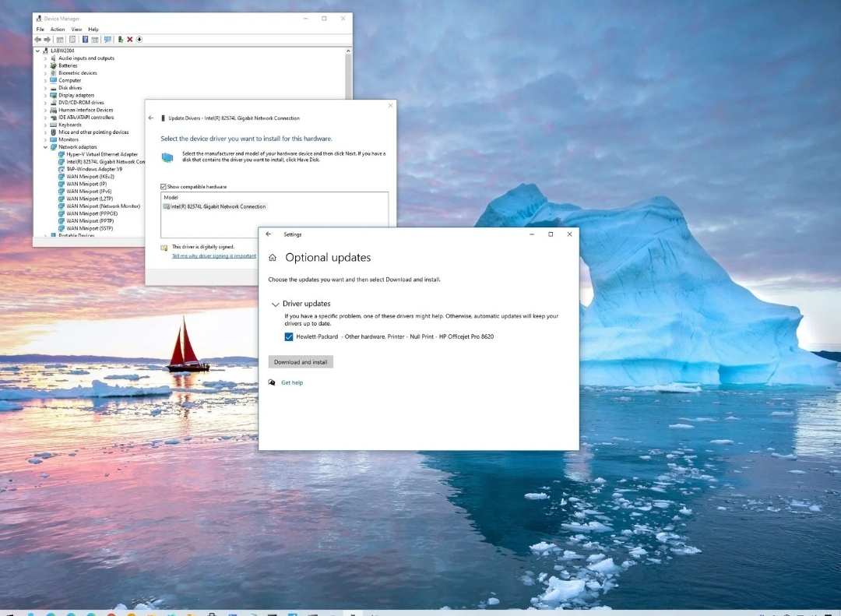The width and height of the screenshot is (841, 616).
Task: Open the Help menu in Device Manager
Action: 93,30
